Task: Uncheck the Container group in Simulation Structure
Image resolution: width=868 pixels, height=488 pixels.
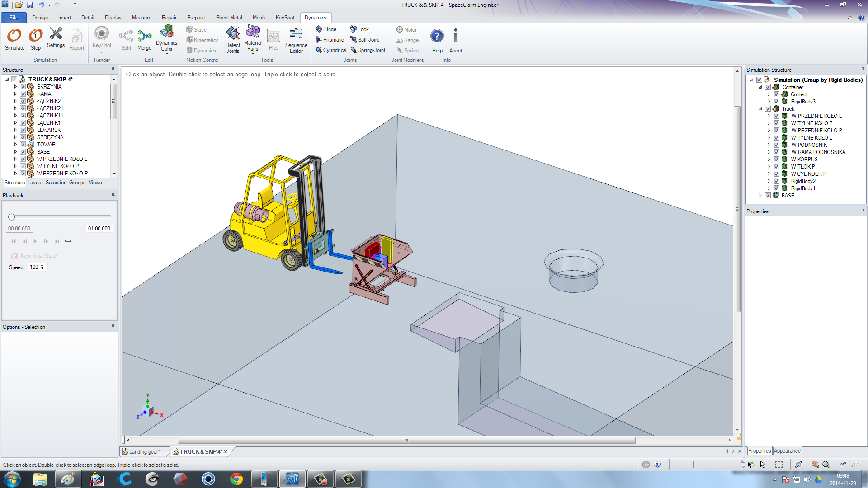Action: (x=768, y=87)
